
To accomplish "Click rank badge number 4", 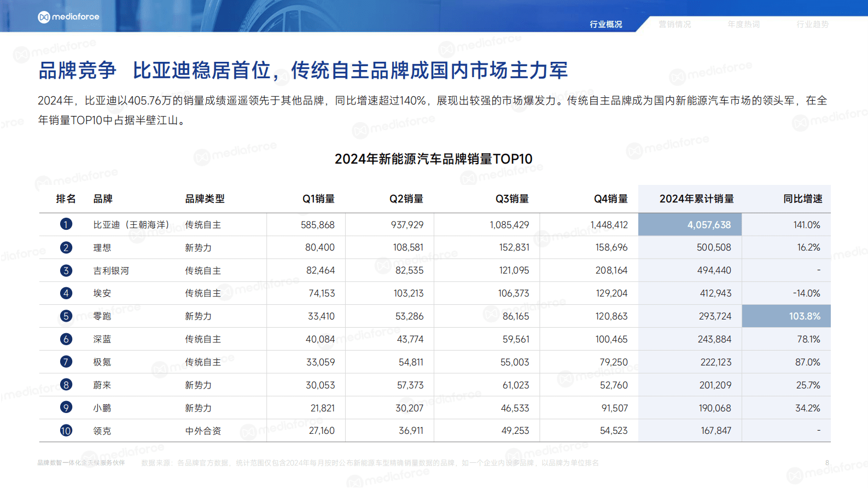I will (x=66, y=293).
